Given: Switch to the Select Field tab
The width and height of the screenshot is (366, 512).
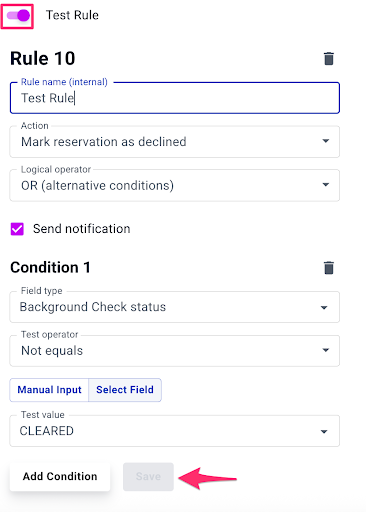Looking at the screenshot, I should [125, 390].
